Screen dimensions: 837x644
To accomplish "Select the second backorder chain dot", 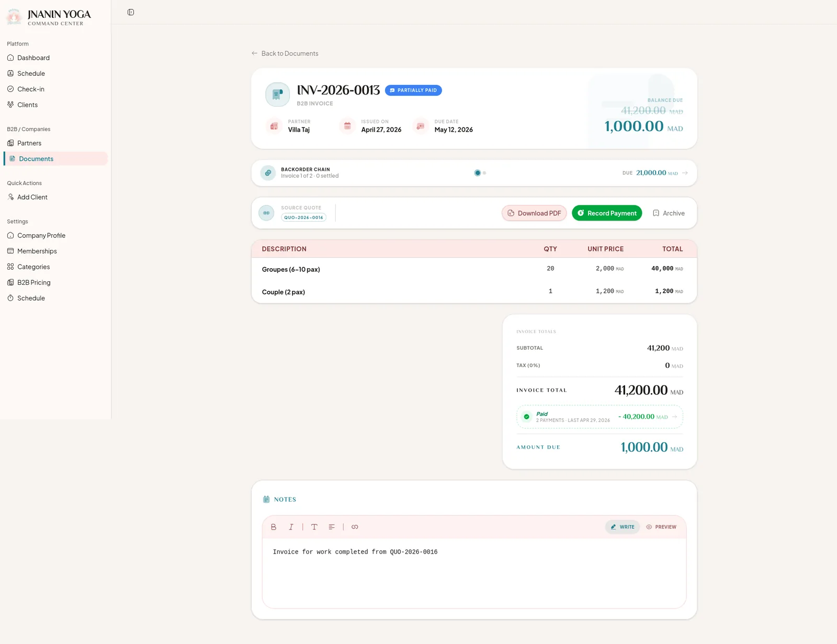I will coord(484,173).
